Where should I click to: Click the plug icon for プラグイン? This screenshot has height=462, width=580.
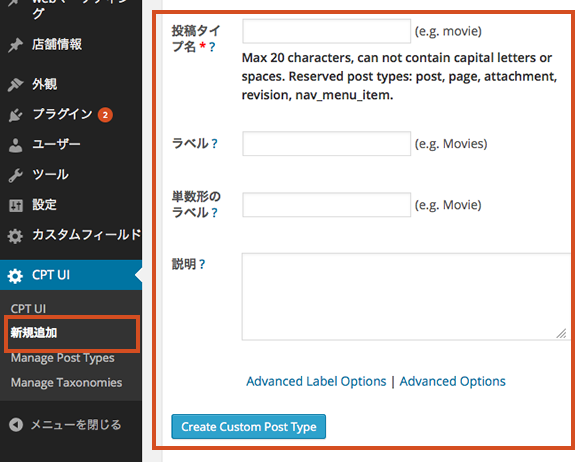click(x=16, y=115)
